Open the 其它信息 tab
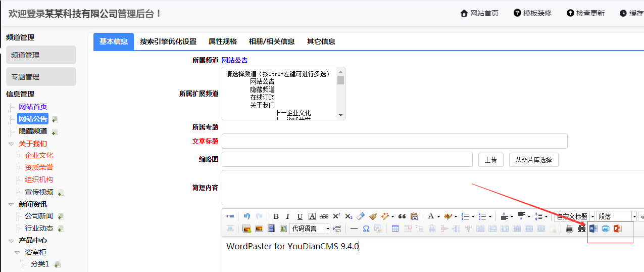Image resolution: width=644 pixels, height=272 pixels. pyautogui.click(x=321, y=41)
